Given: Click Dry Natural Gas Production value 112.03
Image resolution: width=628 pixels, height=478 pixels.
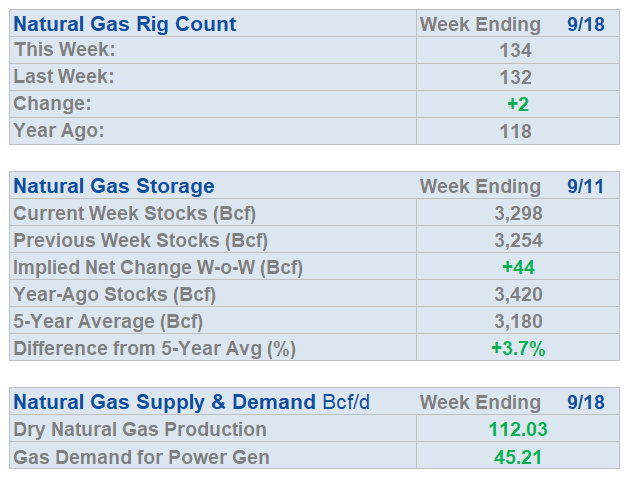Looking at the screenshot, I should 518,430.
